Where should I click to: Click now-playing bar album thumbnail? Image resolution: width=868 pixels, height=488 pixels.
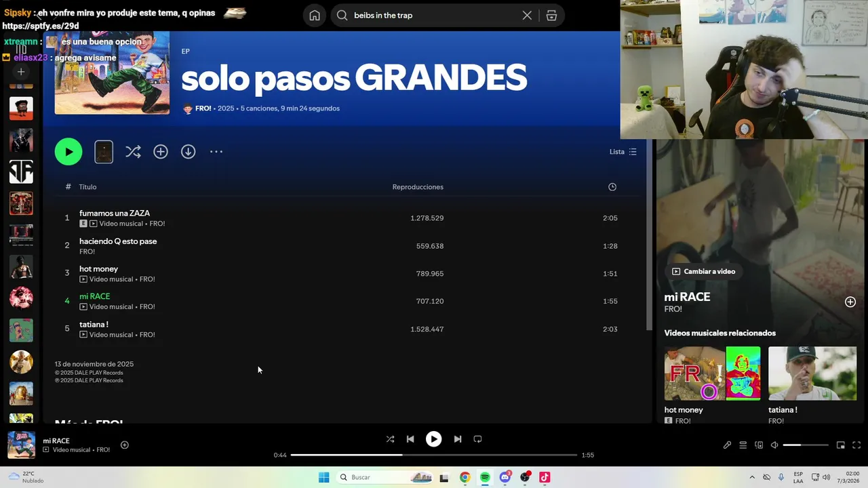point(21,445)
